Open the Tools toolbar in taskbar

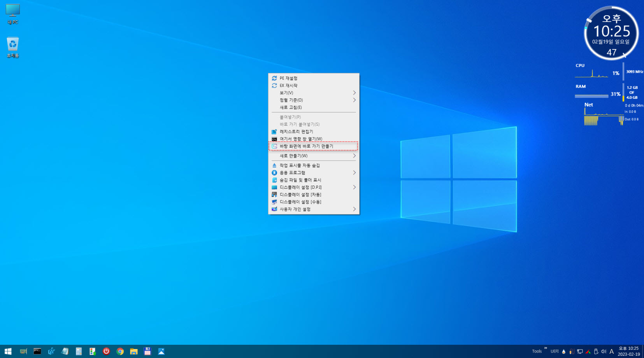tap(537, 351)
